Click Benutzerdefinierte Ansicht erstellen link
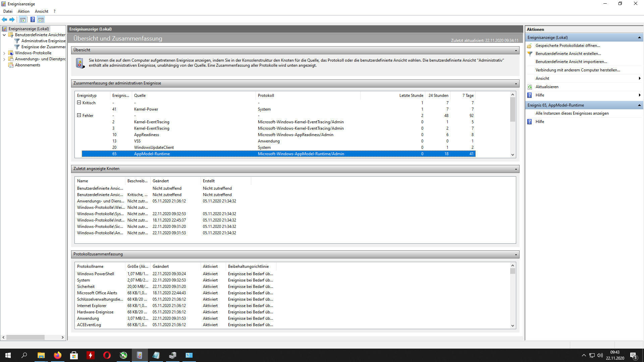 pyautogui.click(x=568, y=54)
